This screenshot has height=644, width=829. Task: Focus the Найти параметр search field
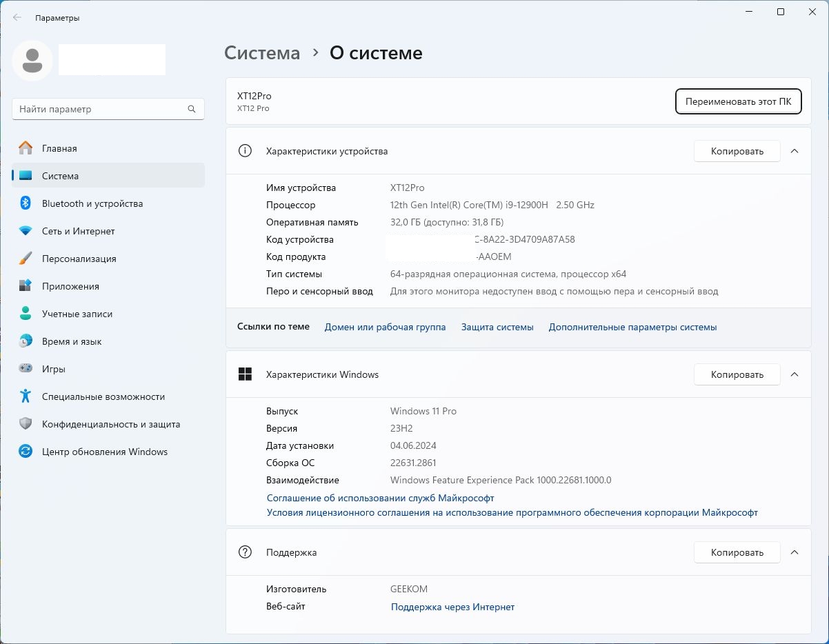[x=100, y=109]
